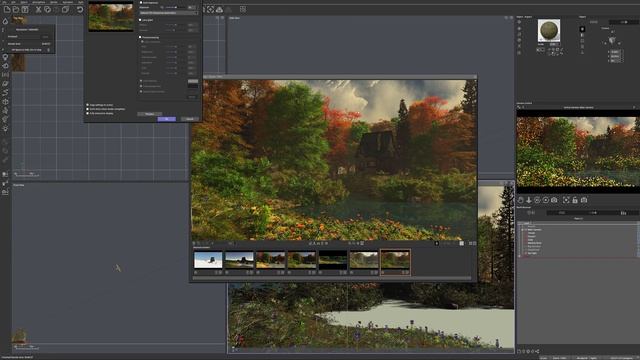Click the S-shaped curve tool in left toolbar
This screenshot has height=360, width=640.
tap(5, 93)
